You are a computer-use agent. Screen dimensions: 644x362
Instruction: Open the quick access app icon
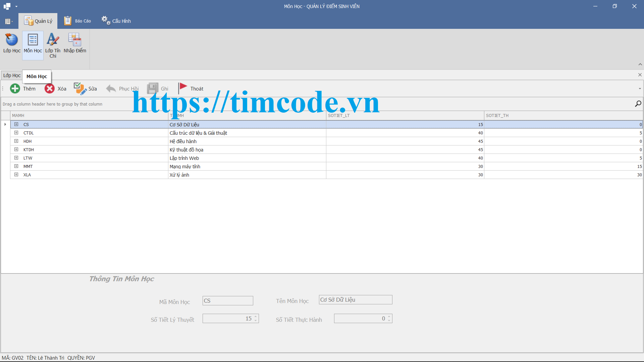[7, 6]
